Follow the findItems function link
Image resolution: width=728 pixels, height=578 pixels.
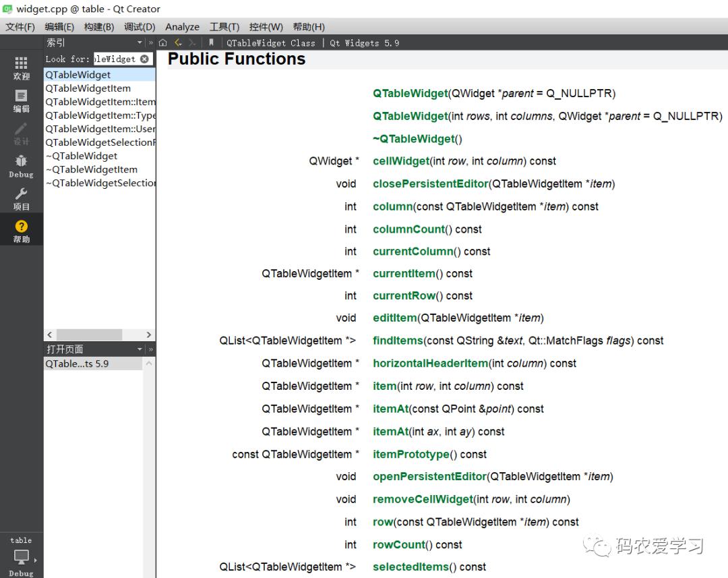coord(398,341)
